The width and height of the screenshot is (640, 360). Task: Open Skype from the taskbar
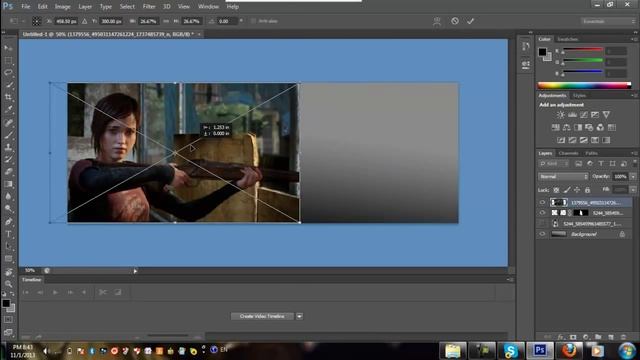click(x=511, y=351)
